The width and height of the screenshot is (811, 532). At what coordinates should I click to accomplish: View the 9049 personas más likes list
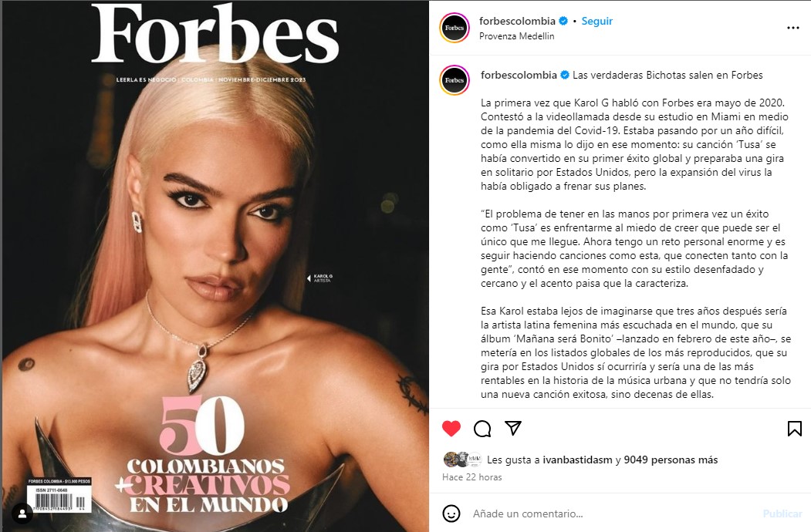tap(671, 460)
